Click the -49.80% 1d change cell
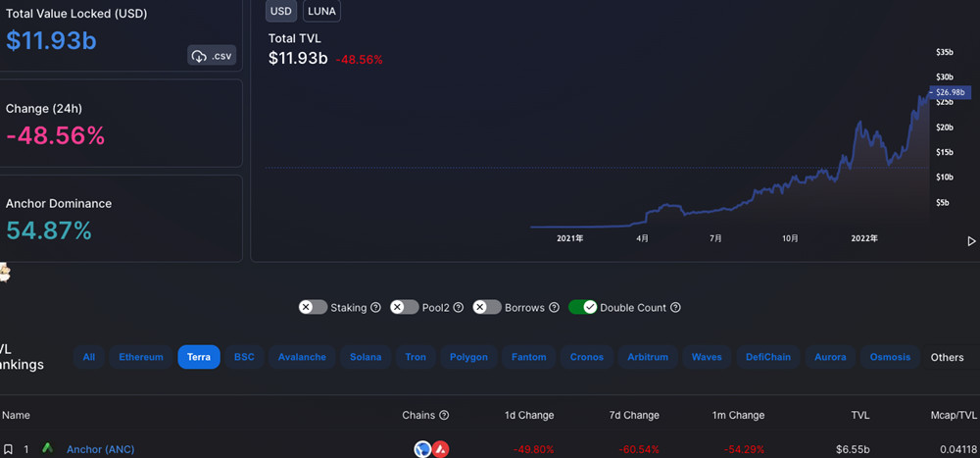Screen dimensions: 980x458 click(x=533, y=449)
